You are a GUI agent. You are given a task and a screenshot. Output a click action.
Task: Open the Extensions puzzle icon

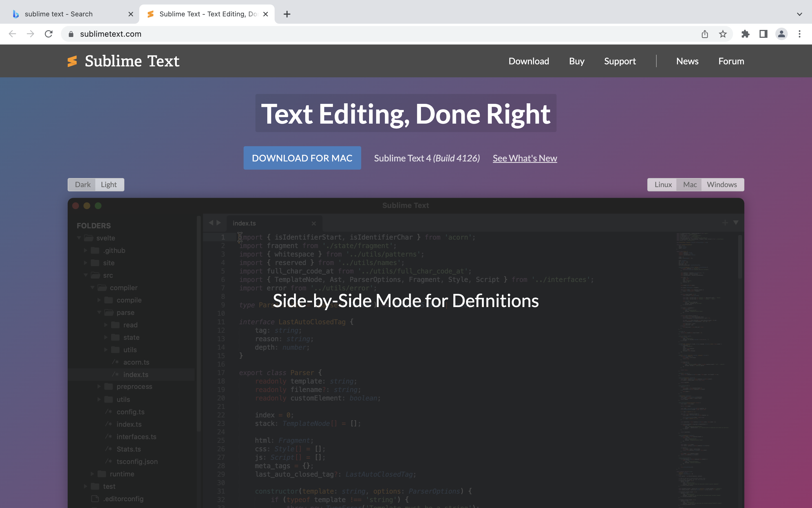click(x=745, y=34)
